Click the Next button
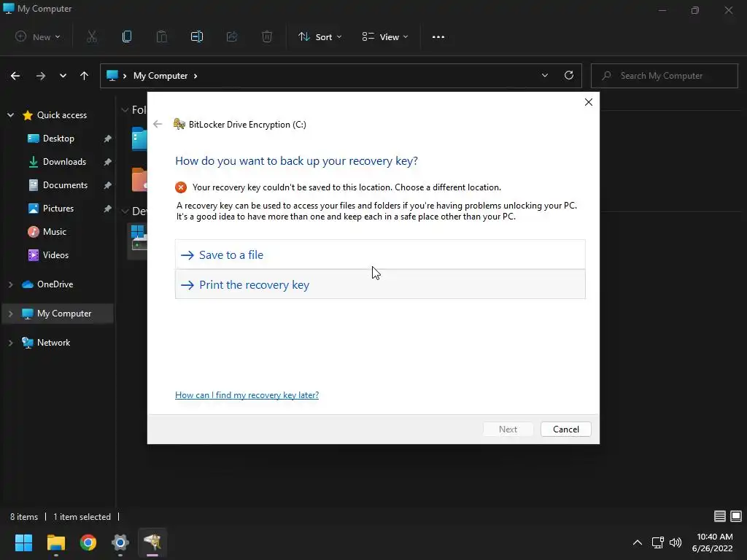The width and height of the screenshot is (747, 560). pos(508,429)
